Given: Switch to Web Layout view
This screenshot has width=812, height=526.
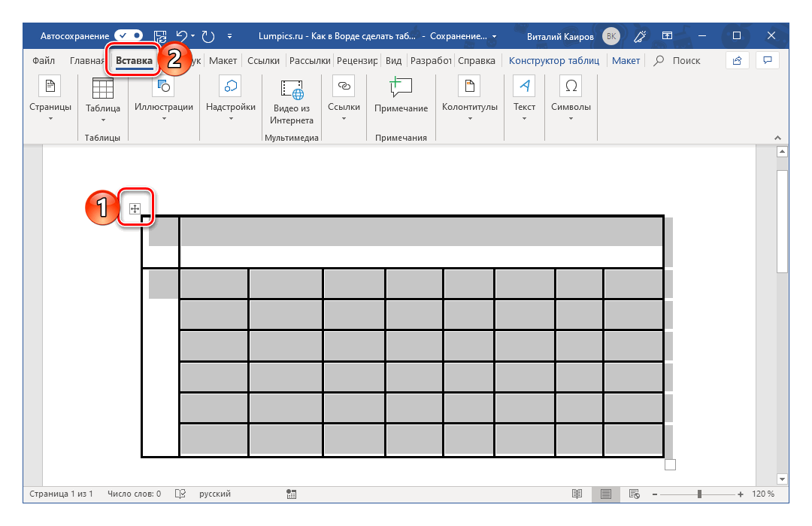Looking at the screenshot, I should [633, 494].
